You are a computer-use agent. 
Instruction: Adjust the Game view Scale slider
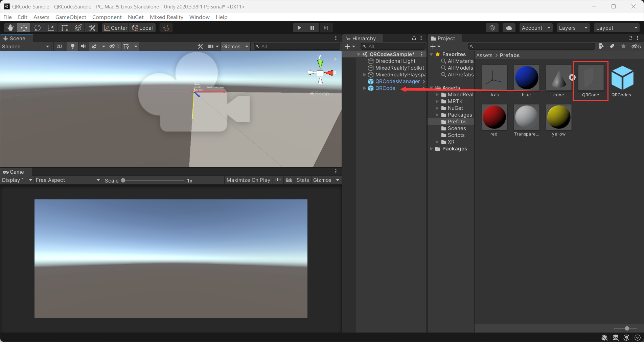[154, 180]
